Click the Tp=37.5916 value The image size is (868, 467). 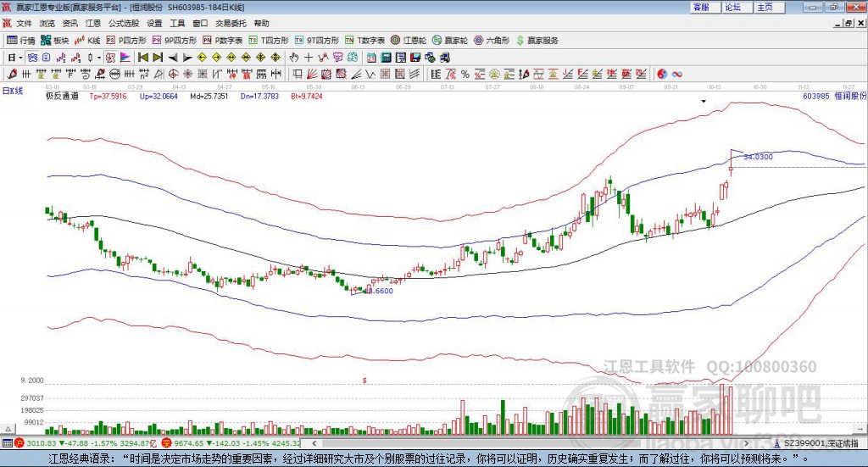pos(108,97)
